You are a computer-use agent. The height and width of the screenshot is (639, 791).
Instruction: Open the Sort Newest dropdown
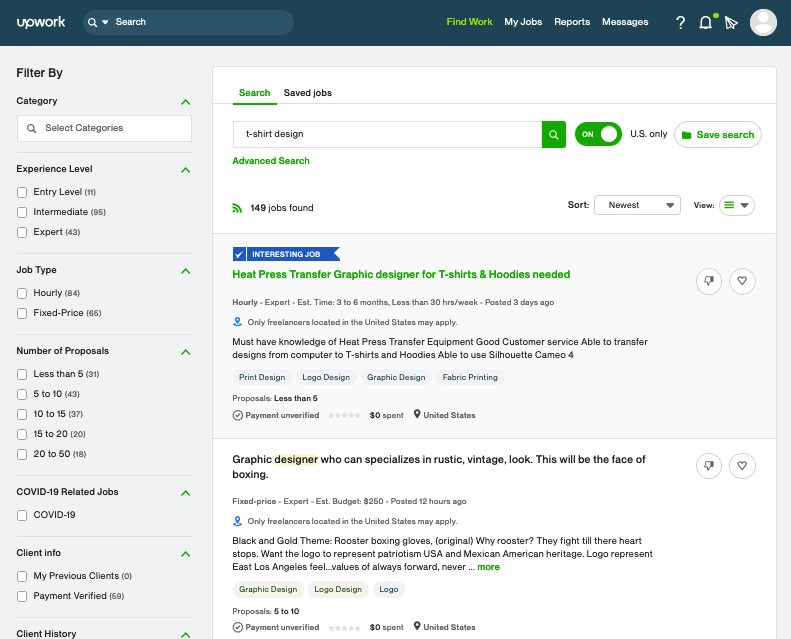pos(637,205)
